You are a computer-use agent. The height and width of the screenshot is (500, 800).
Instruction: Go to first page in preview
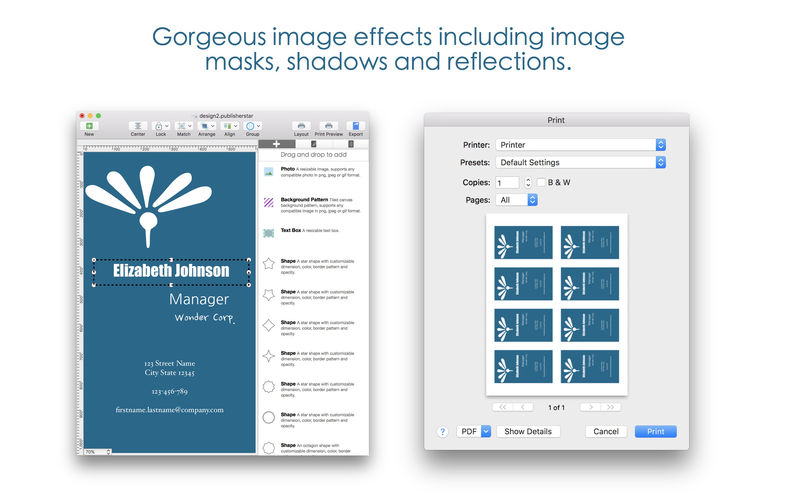503,407
